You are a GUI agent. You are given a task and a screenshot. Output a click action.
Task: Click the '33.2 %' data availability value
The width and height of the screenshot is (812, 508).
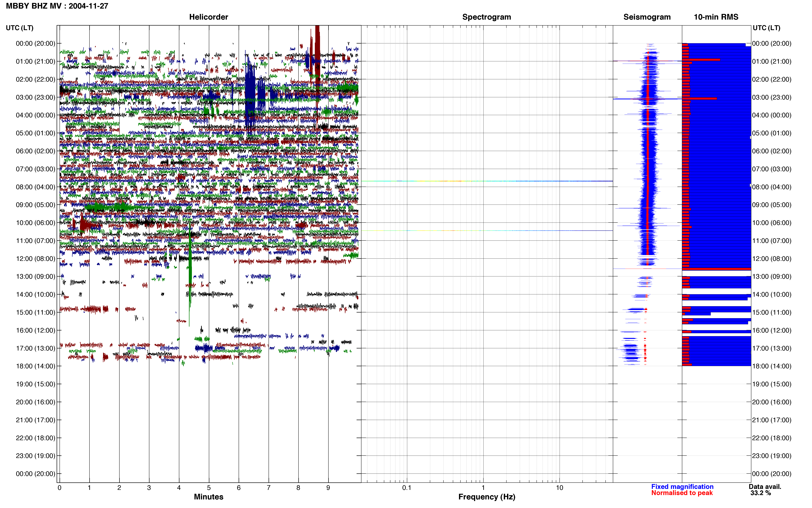coord(761,493)
